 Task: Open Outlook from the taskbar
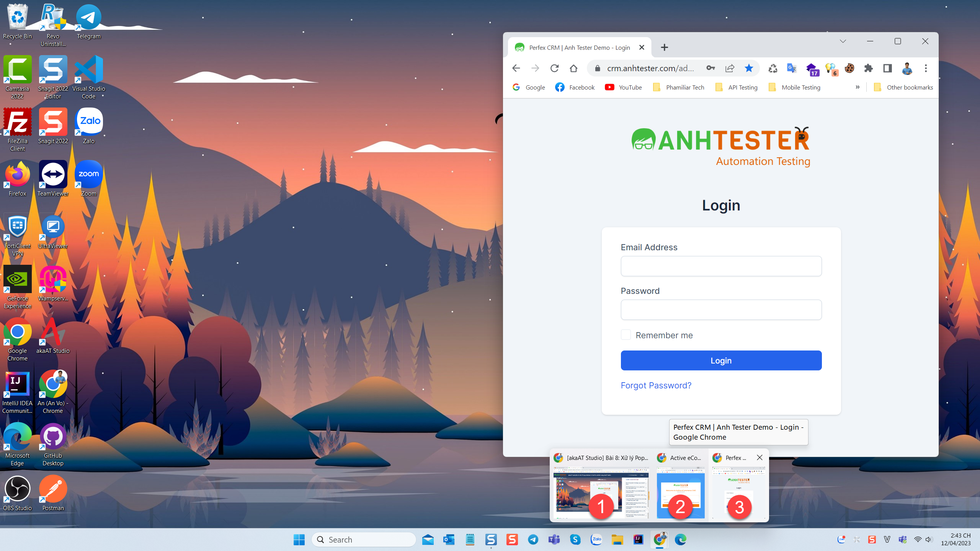[x=449, y=540]
